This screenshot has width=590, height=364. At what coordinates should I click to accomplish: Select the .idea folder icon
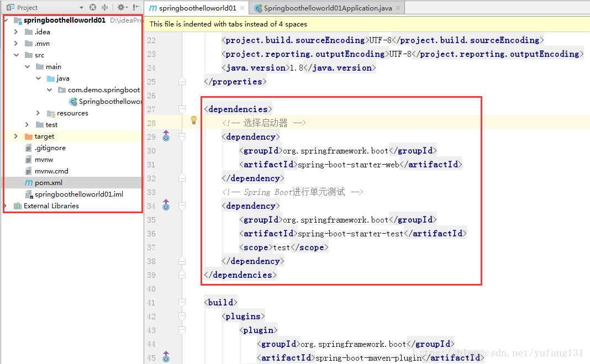click(x=29, y=32)
